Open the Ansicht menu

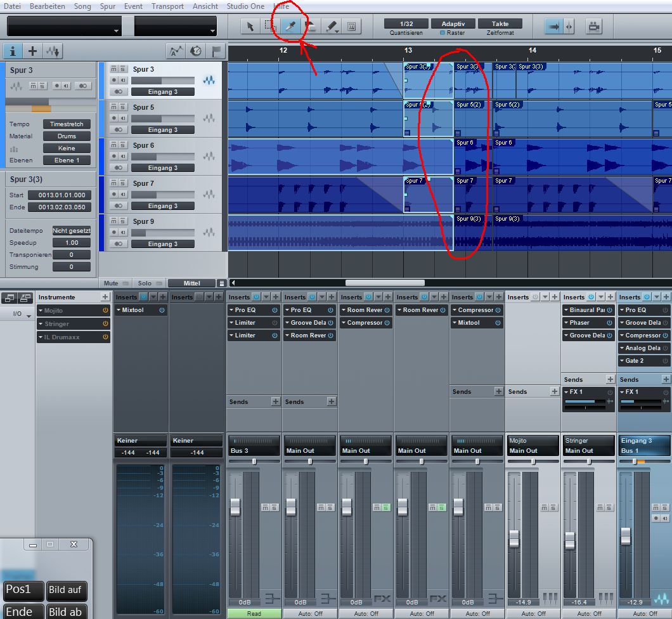205,6
